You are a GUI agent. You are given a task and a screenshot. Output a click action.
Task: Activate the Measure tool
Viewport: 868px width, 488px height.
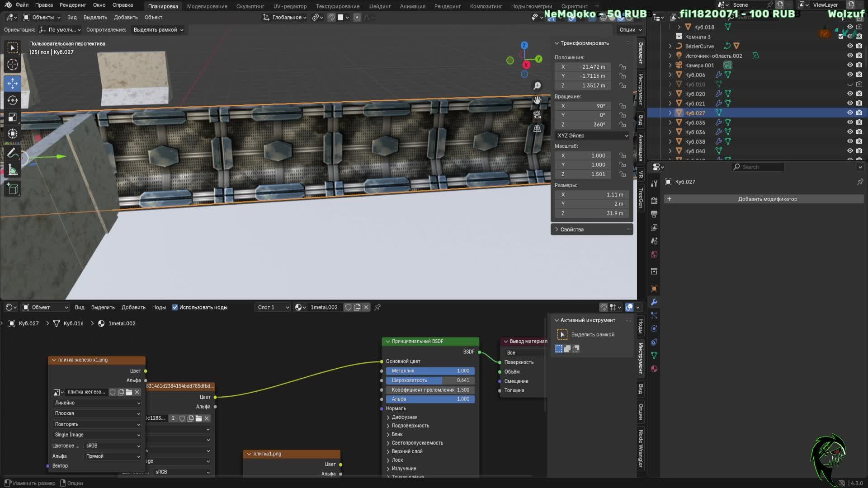pos(13,170)
